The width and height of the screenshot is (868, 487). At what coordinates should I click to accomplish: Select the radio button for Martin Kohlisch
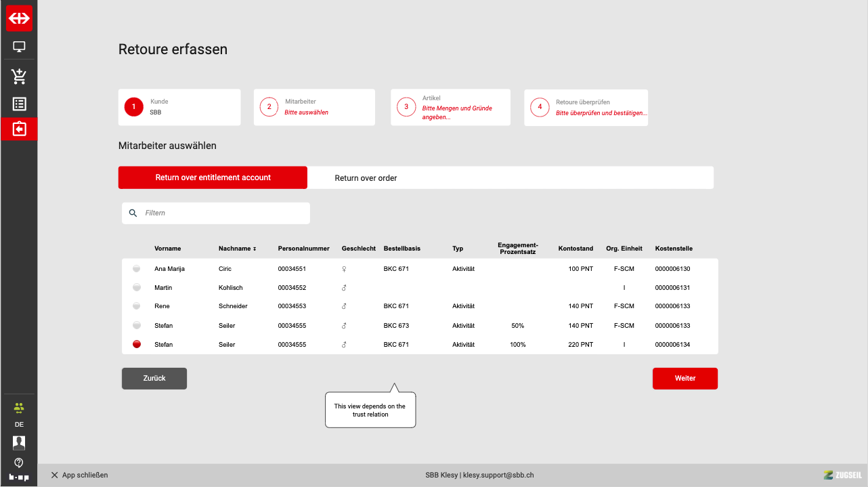[x=137, y=288]
